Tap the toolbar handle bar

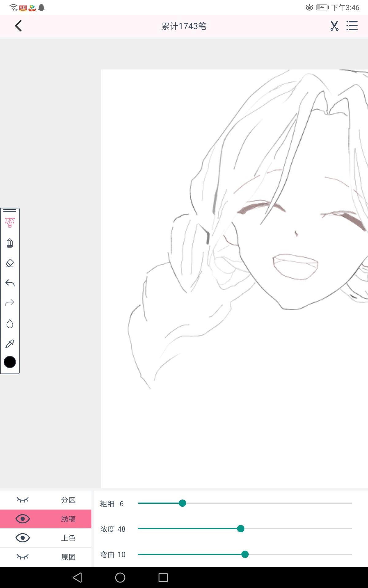[x=10, y=210]
